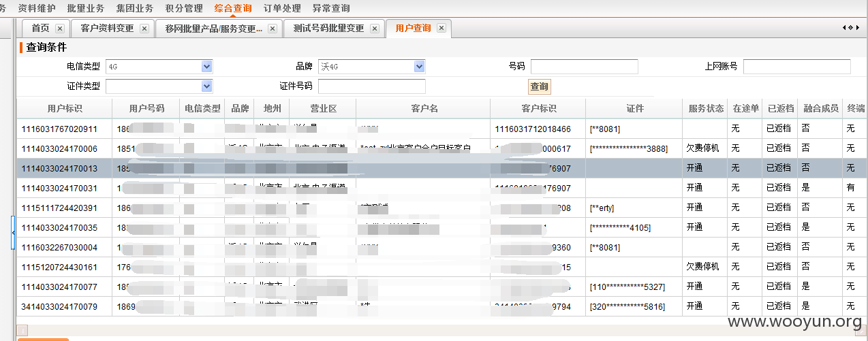Click the 查询 button
The image size is (868, 341).
539,86
